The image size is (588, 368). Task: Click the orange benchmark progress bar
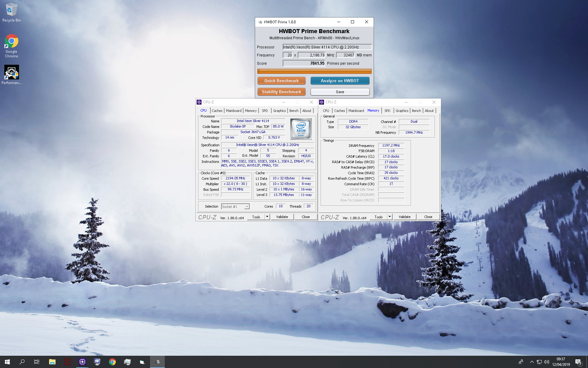[x=314, y=71]
